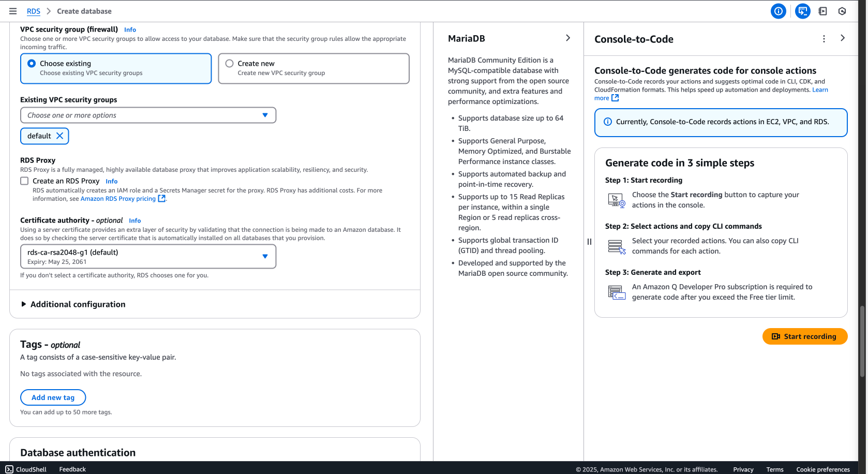Click the Database authentication heading
868x474 pixels.
pos(78,453)
